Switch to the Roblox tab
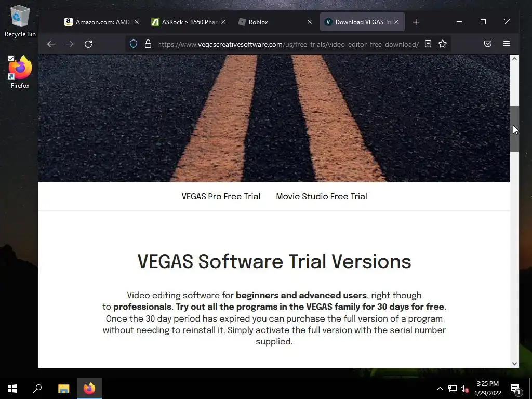 click(271, 22)
